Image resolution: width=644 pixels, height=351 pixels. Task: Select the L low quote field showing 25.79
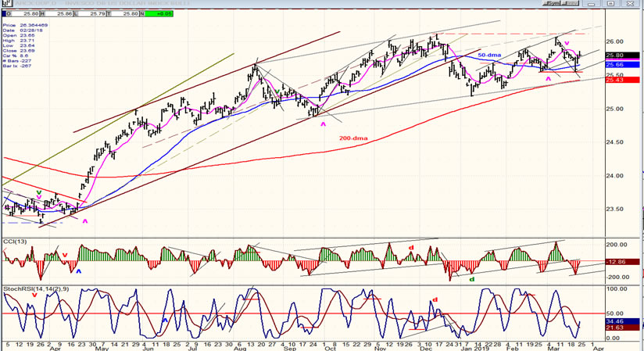91,13
